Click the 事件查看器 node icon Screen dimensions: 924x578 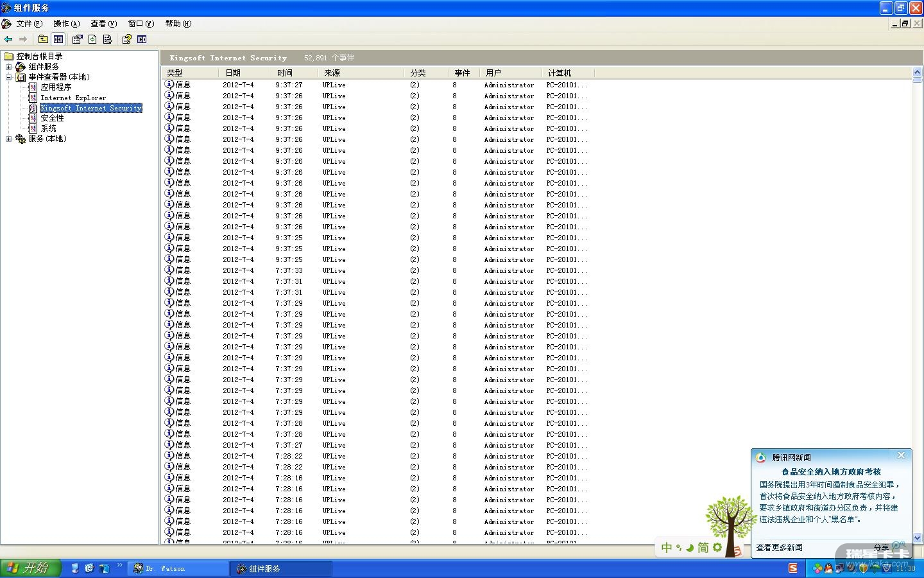[x=21, y=77]
